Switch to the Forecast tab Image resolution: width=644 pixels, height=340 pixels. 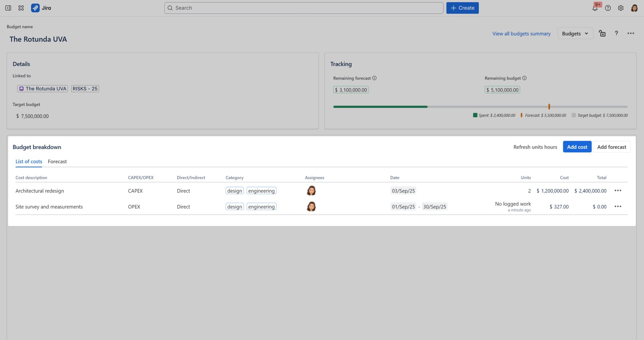(x=57, y=161)
